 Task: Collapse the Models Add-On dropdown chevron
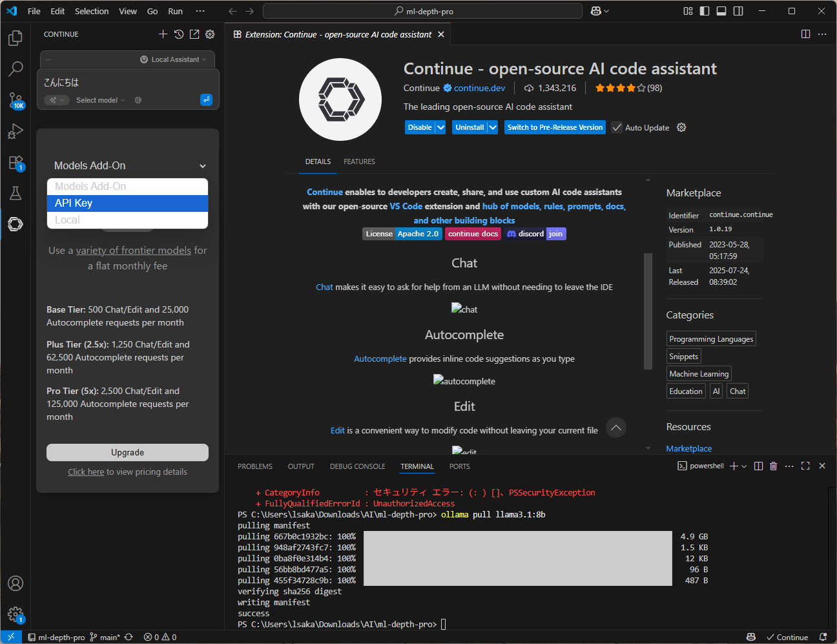click(203, 166)
